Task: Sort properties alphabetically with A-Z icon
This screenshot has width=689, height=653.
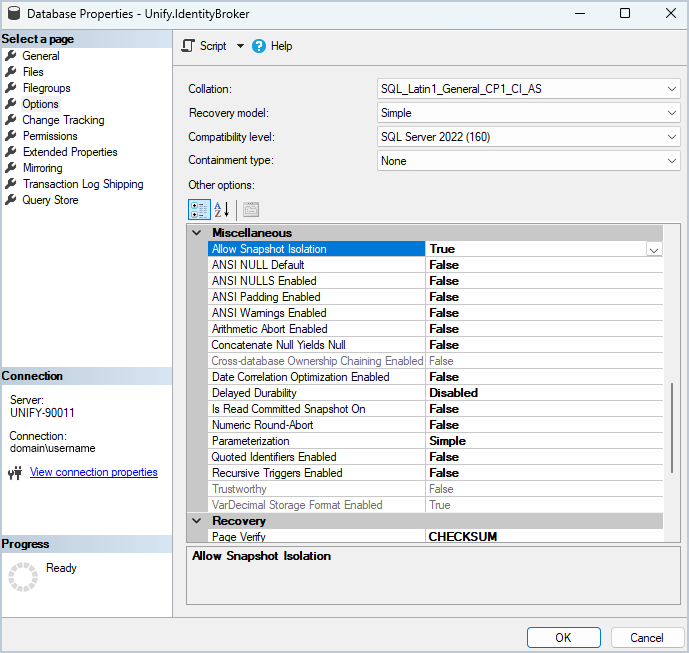Action: [221, 210]
